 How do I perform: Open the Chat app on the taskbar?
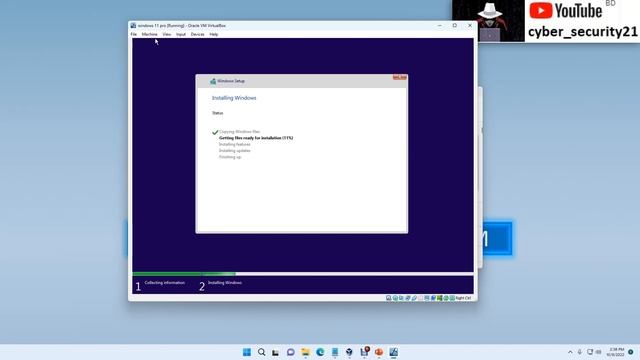[x=291, y=352]
